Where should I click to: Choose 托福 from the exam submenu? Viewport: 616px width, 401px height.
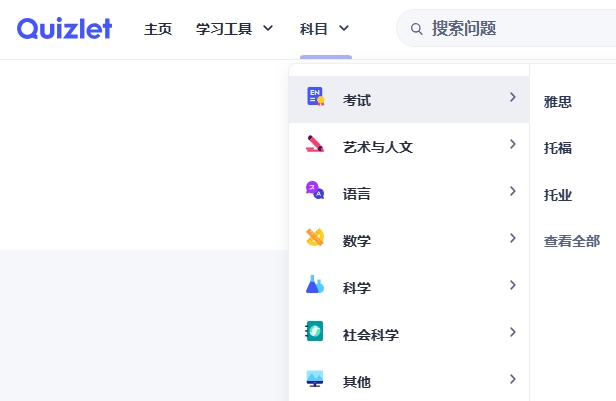pos(558,148)
